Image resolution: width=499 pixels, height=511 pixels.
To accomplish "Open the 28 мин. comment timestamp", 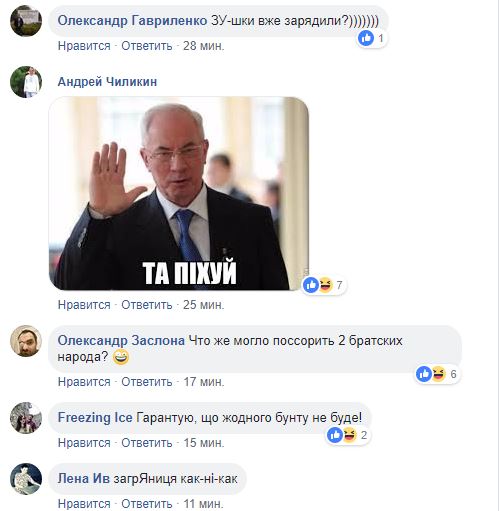I will click(x=204, y=46).
